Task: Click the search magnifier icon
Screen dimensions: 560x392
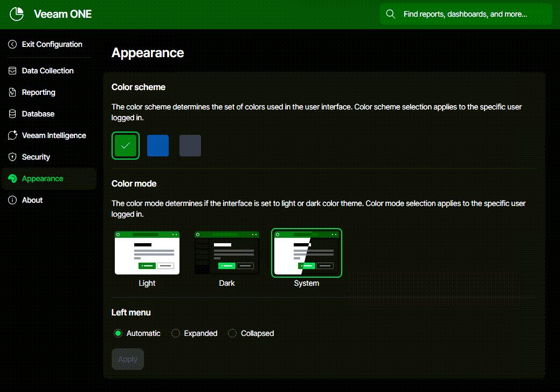Action: click(391, 14)
